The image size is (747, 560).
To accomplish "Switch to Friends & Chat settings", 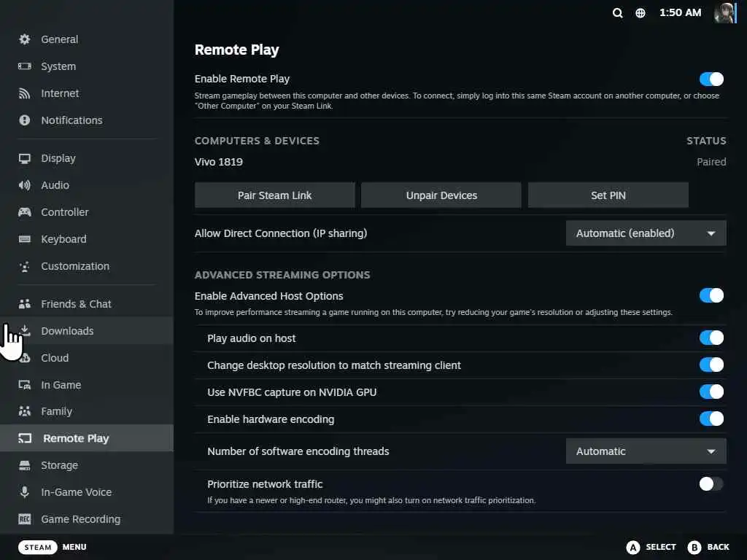I will pos(76,304).
